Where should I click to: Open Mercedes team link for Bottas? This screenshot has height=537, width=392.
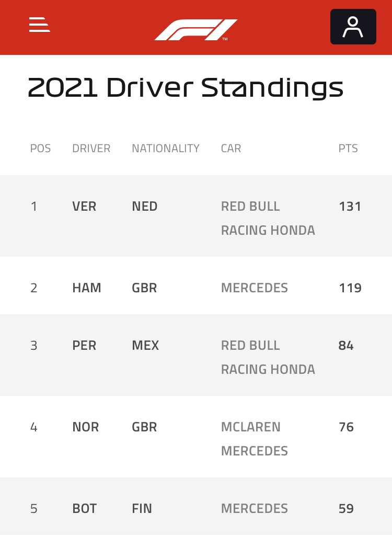pyautogui.click(x=255, y=509)
